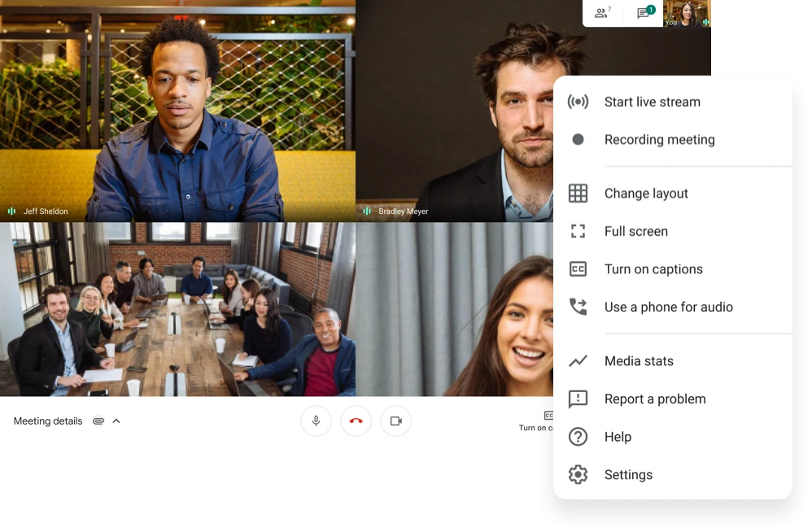Hang up with the red phone button

click(356, 421)
